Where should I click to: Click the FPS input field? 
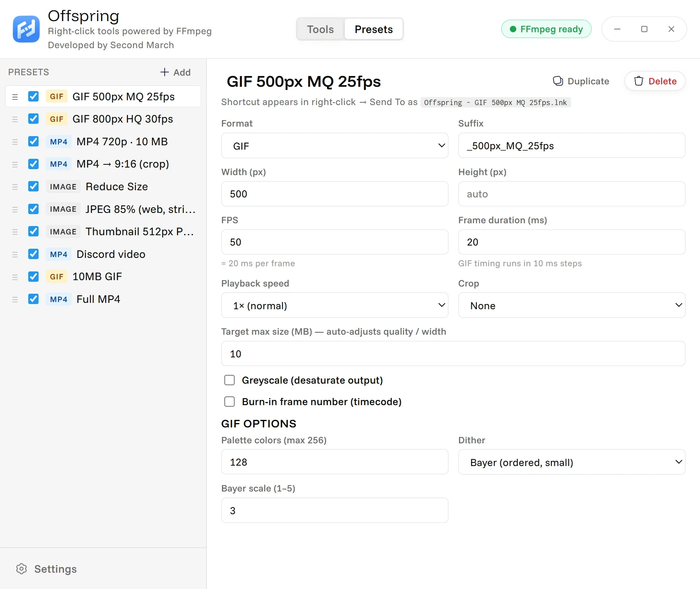coord(335,242)
